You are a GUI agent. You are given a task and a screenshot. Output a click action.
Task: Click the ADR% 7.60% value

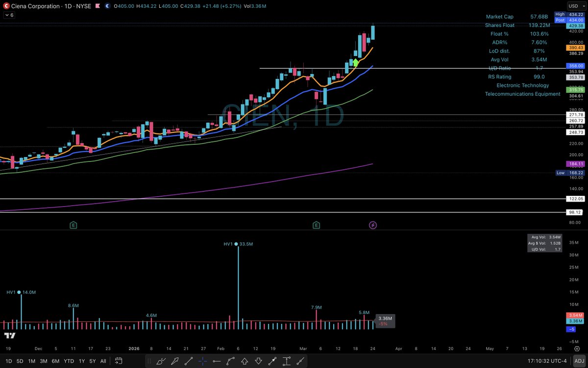(x=539, y=42)
